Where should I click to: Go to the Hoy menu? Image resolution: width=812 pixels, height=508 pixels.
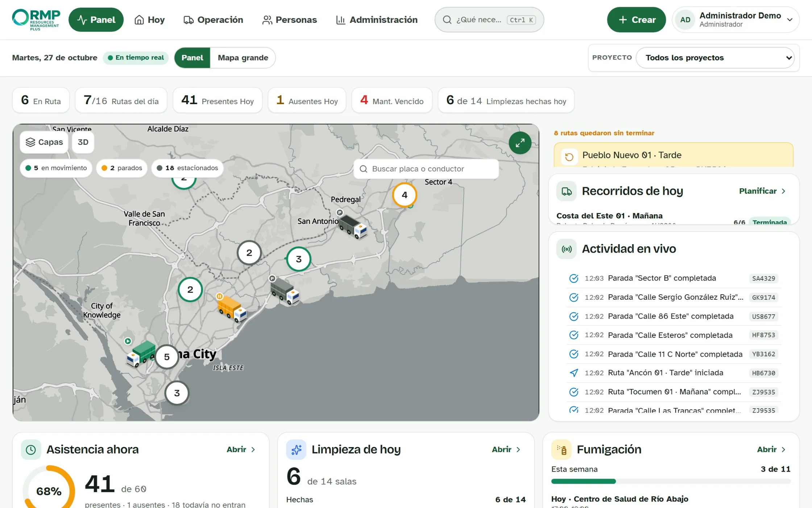click(x=149, y=20)
